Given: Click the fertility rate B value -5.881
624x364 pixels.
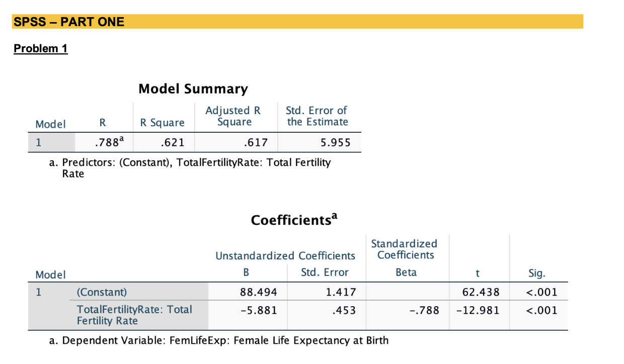Looking at the screenshot, I should pyautogui.click(x=259, y=310).
